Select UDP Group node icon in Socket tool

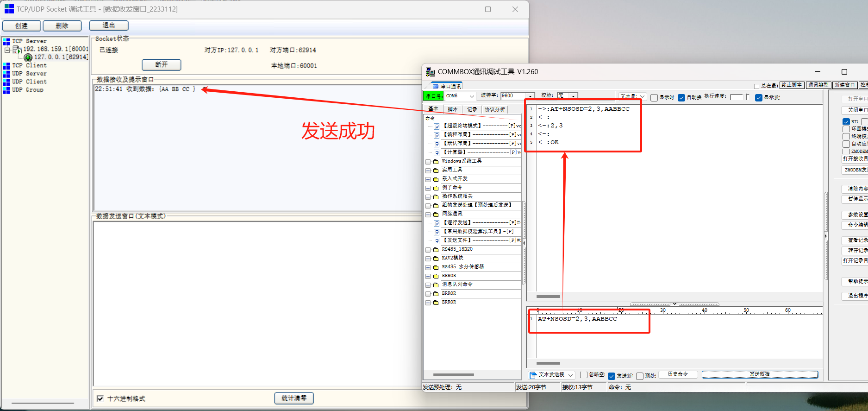6,90
